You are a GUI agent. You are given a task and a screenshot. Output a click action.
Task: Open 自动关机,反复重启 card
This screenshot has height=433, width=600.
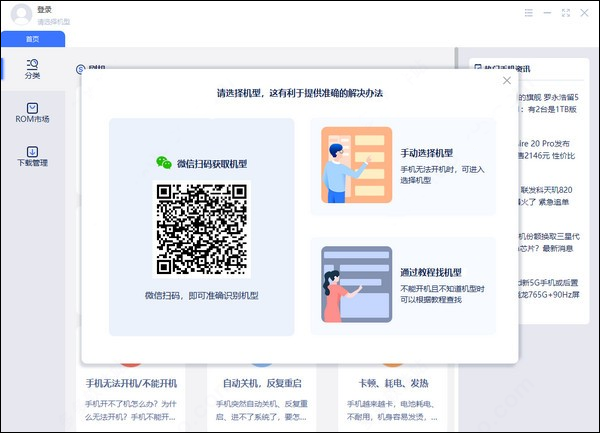(255, 384)
